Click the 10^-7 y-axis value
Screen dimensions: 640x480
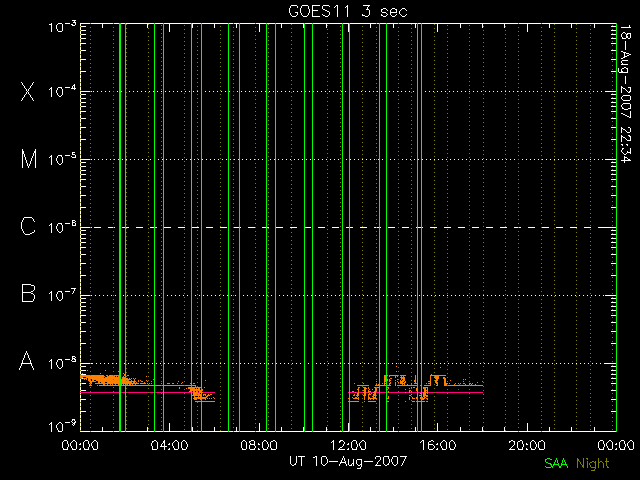pos(62,295)
